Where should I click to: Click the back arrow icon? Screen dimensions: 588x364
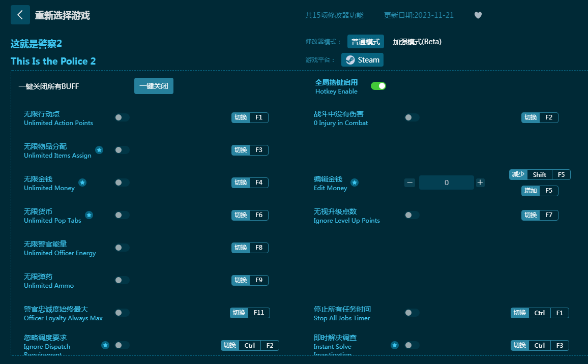[20, 15]
